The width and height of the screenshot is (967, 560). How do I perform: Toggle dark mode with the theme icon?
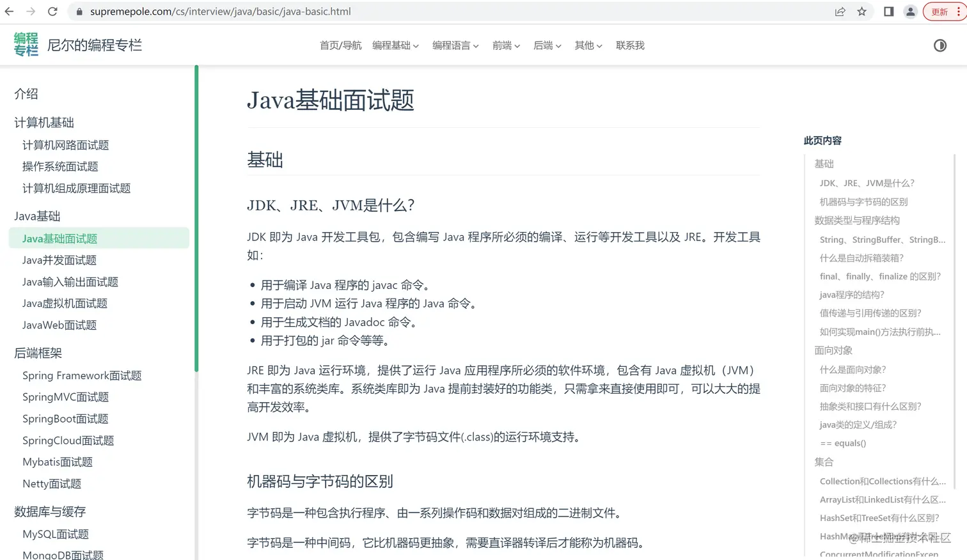pyautogui.click(x=939, y=45)
